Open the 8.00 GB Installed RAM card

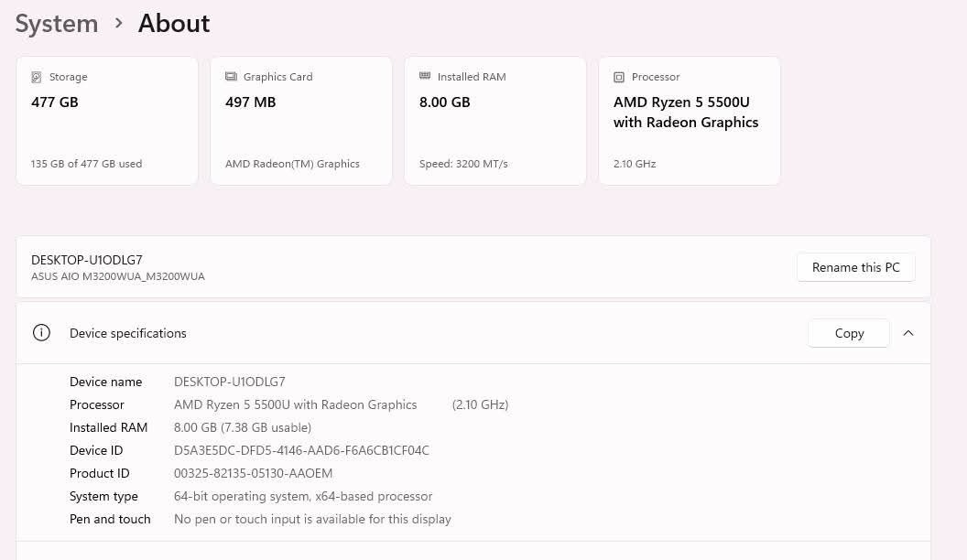[x=494, y=121]
